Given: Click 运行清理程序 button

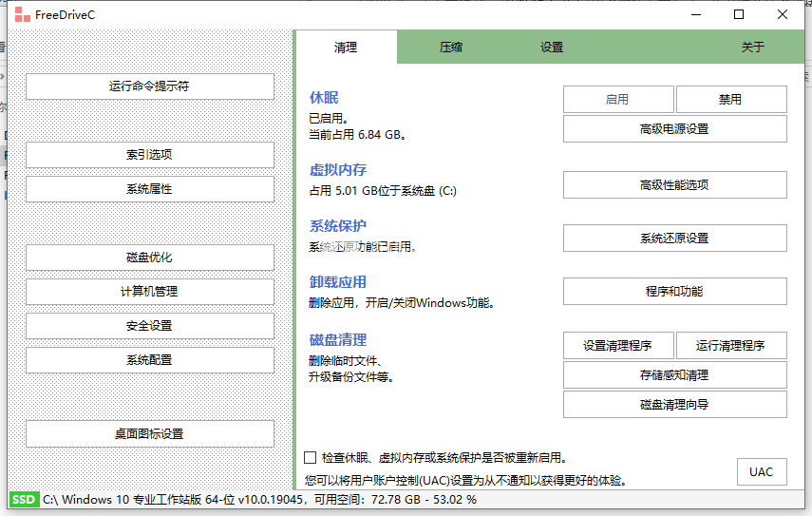Looking at the screenshot, I should (x=731, y=346).
